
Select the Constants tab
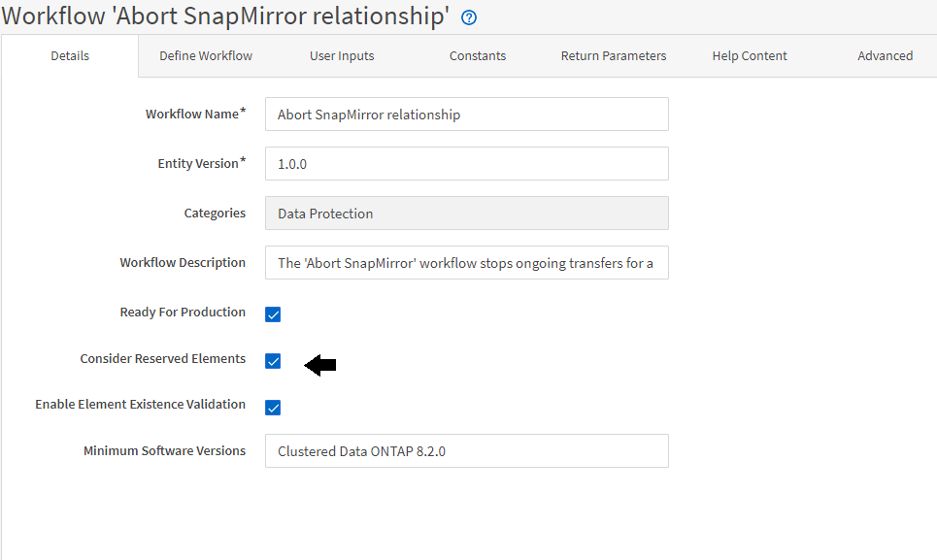478,56
